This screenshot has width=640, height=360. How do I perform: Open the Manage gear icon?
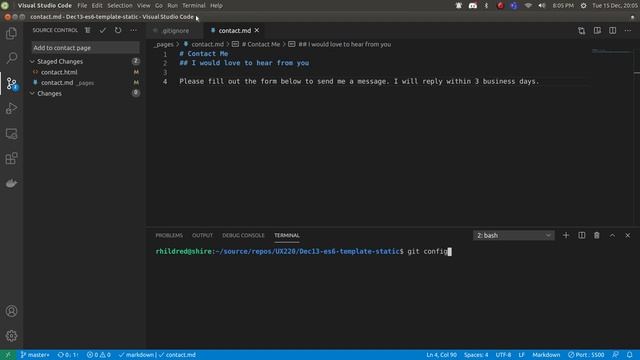coord(11,336)
